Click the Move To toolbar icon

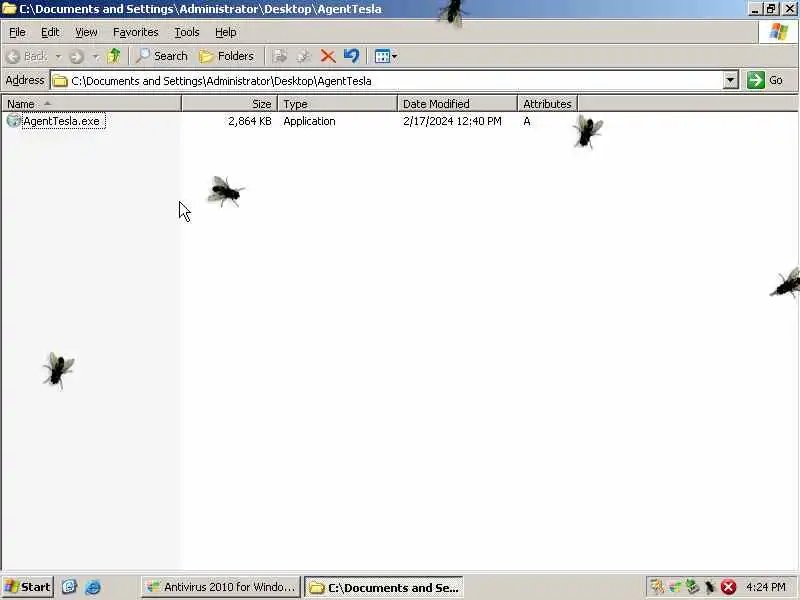point(280,56)
